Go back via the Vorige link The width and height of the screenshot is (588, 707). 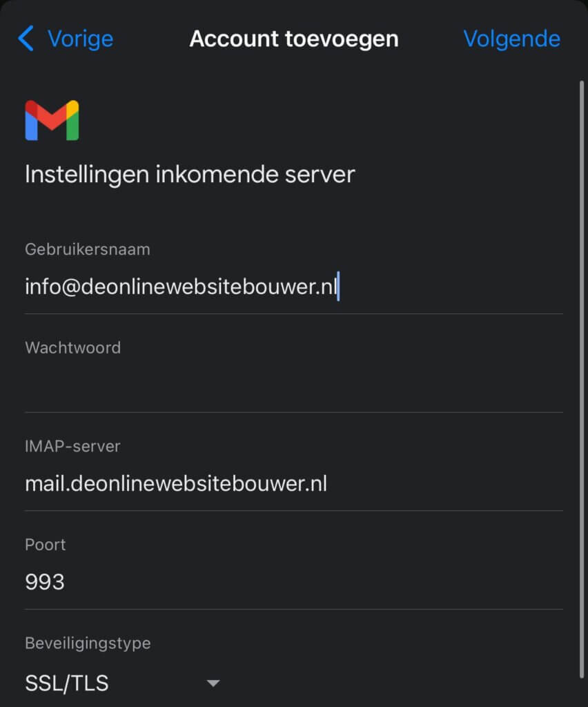(x=80, y=39)
